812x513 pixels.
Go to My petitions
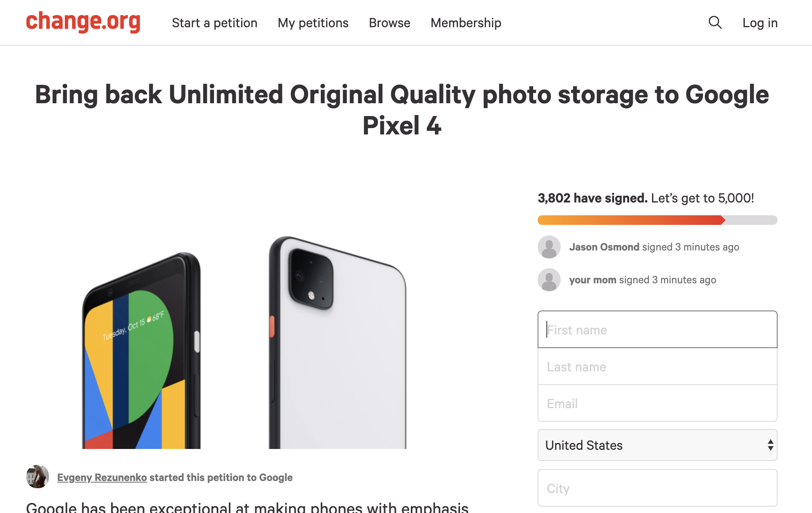313,23
